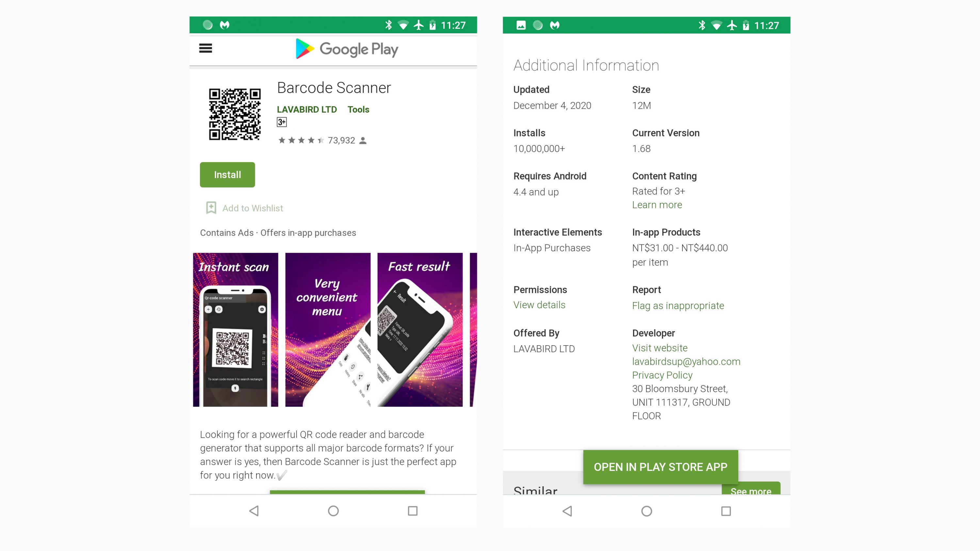Click the Google Play logo

[347, 49]
